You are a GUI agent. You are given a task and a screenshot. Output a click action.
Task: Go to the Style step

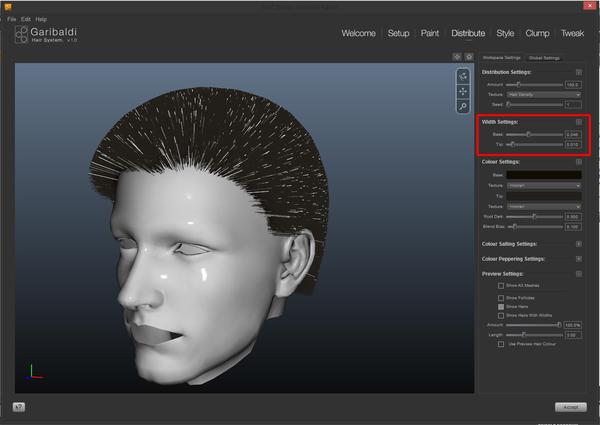pyautogui.click(x=505, y=33)
